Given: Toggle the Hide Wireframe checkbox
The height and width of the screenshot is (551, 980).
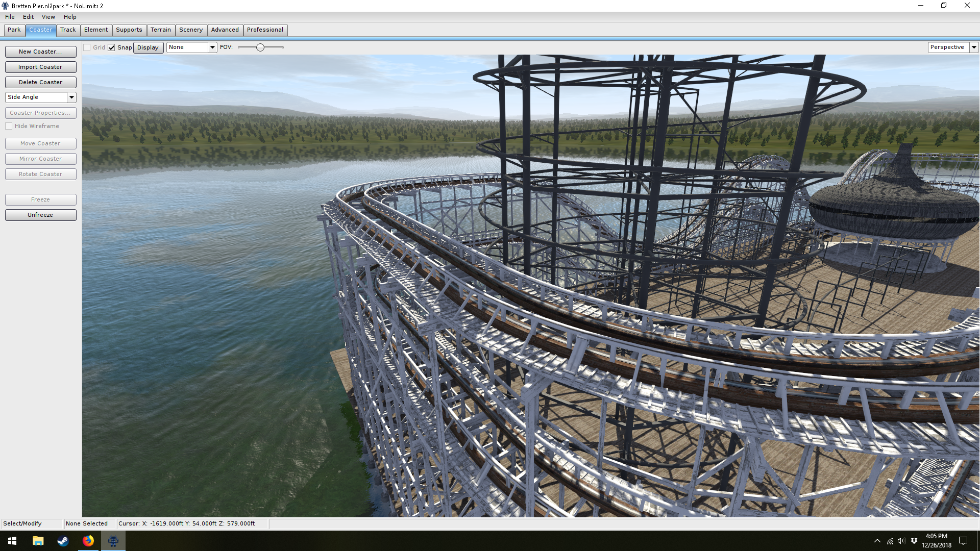Looking at the screenshot, I should (x=9, y=126).
